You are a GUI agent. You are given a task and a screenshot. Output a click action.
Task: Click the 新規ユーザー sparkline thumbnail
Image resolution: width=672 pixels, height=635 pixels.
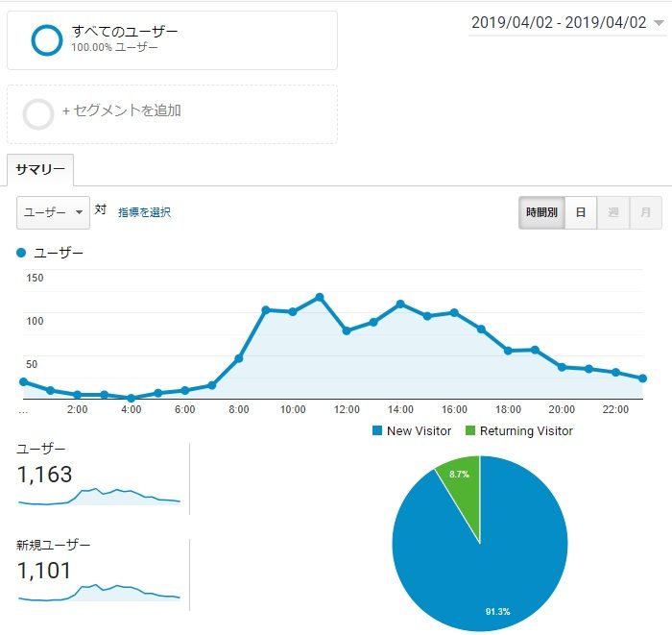tap(99, 592)
